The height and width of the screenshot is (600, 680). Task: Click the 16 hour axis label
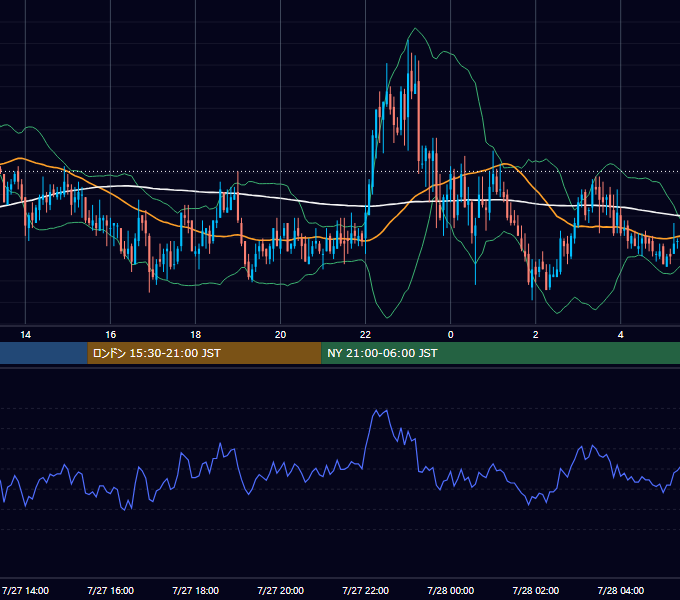(x=111, y=335)
